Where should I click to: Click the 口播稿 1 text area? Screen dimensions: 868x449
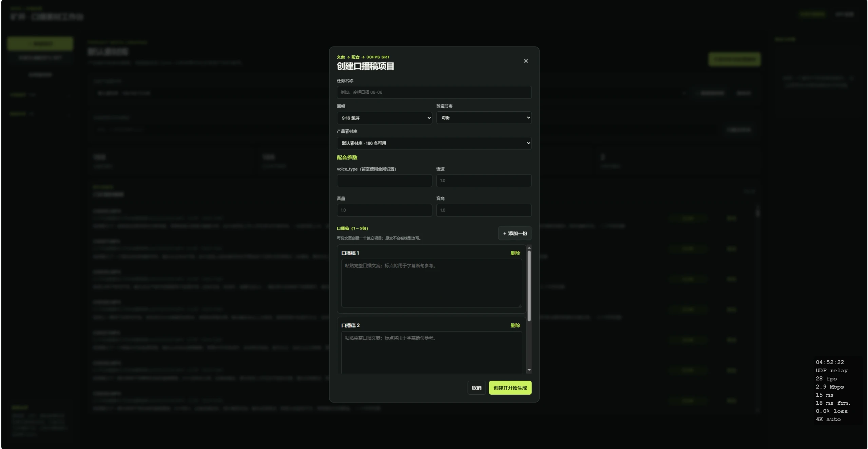[x=431, y=283]
